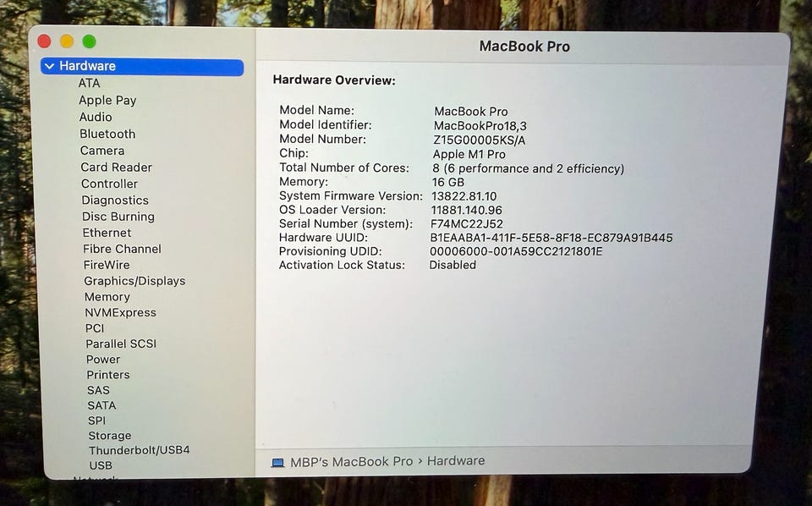
Task: Click the Model Name value MacBook Pro
Action: point(471,112)
